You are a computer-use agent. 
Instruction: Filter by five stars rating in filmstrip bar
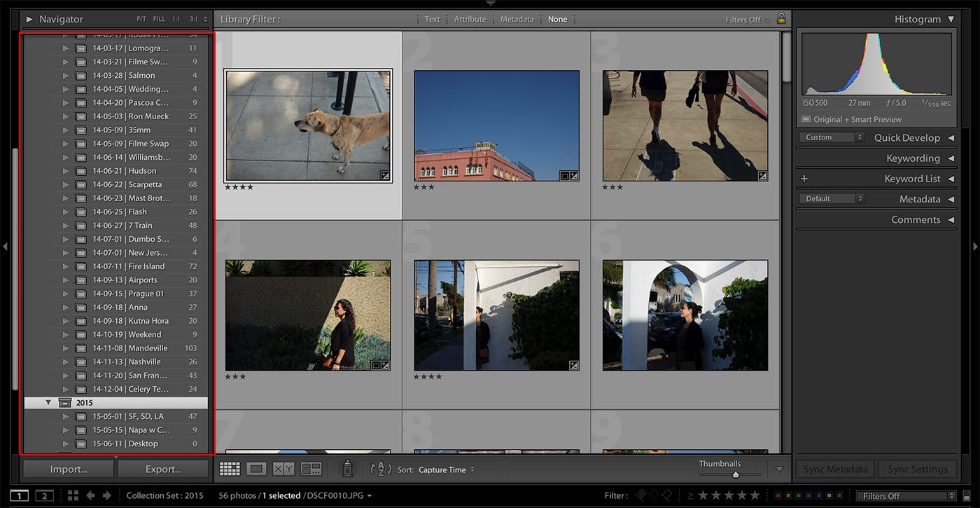click(x=755, y=495)
